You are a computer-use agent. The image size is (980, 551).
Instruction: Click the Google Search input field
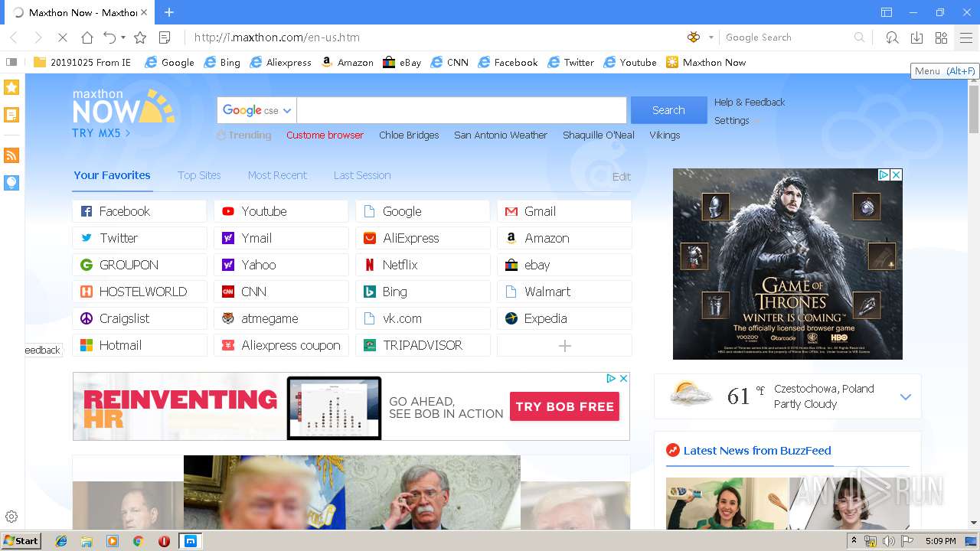pyautogui.click(x=787, y=37)
